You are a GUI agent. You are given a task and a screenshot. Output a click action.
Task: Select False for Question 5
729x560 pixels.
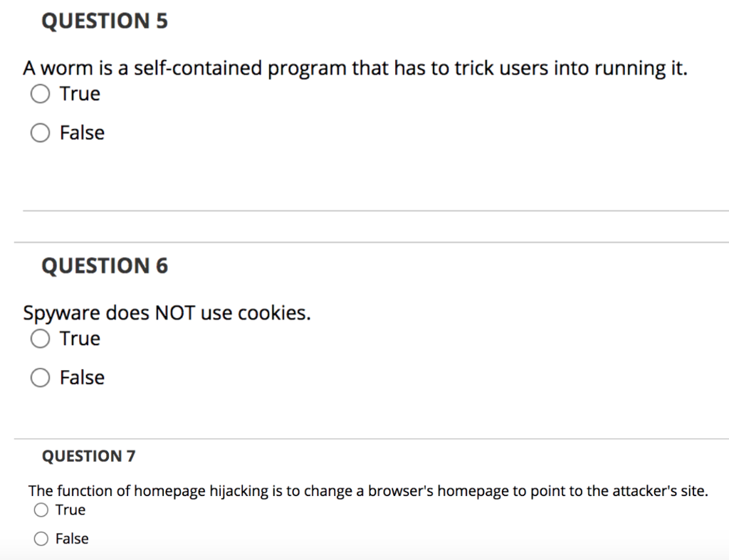(40, 132)
